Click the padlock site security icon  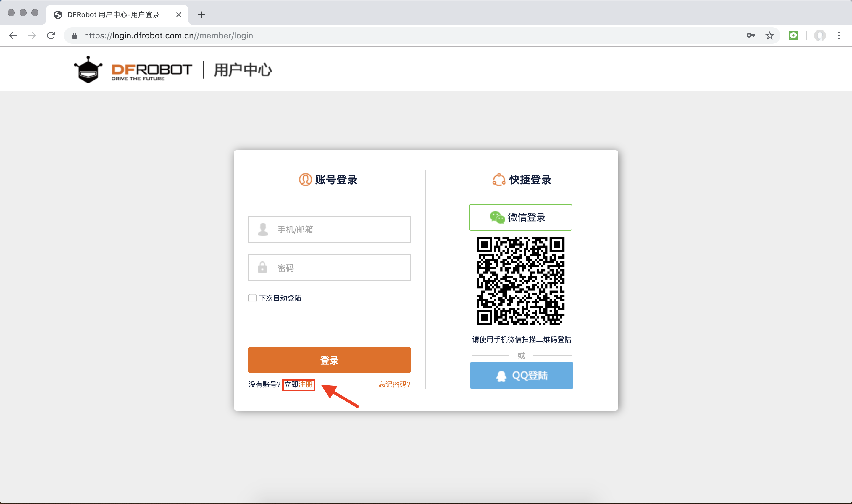pos(74,36)
